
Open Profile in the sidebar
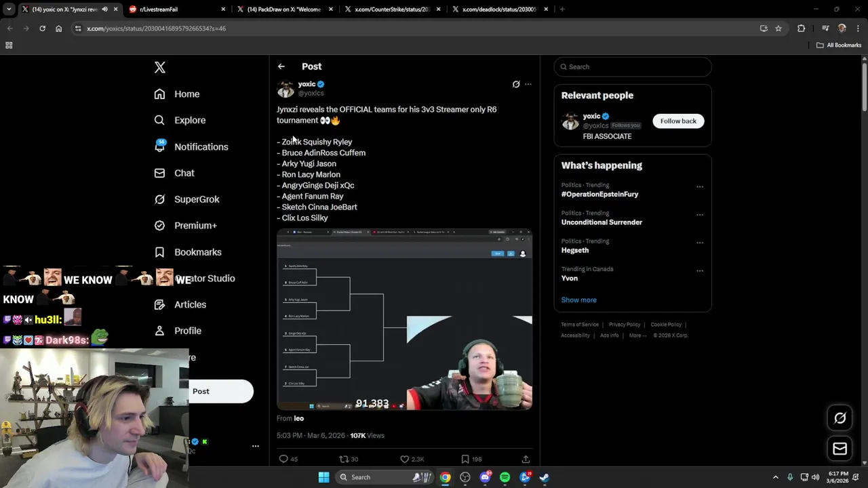point(188,331)
